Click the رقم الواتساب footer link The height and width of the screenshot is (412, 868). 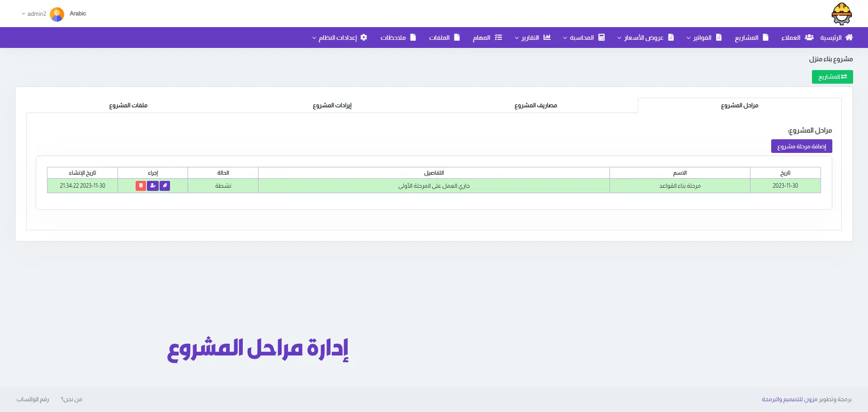pyautogui.click(x=33, y=399)
